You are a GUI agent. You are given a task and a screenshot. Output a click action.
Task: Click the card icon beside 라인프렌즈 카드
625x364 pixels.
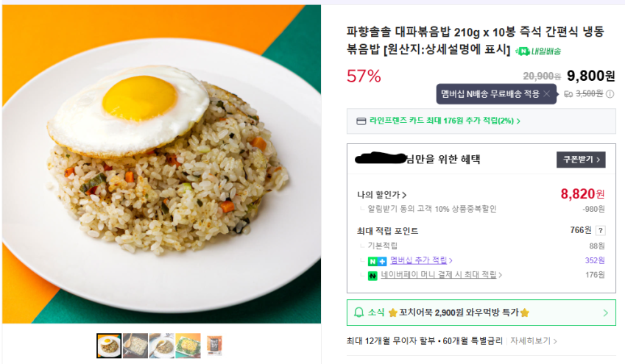(x=361, y=121)
